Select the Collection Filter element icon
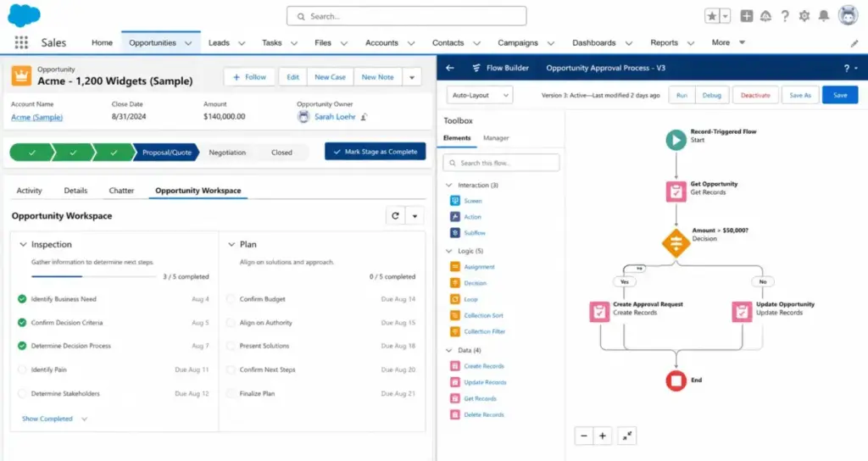Viewport: 868px width, 461px height. pos(455,331)
